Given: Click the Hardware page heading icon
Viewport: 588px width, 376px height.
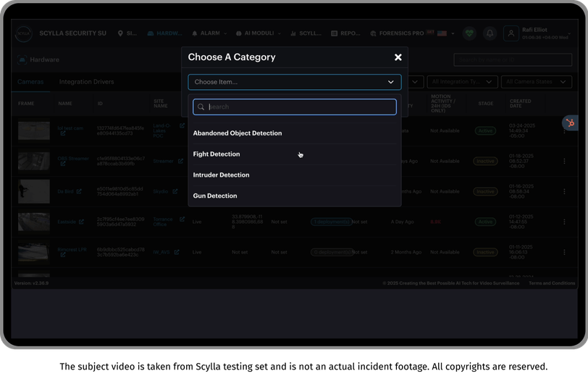Looking at the screenshot, I should 22,59.
